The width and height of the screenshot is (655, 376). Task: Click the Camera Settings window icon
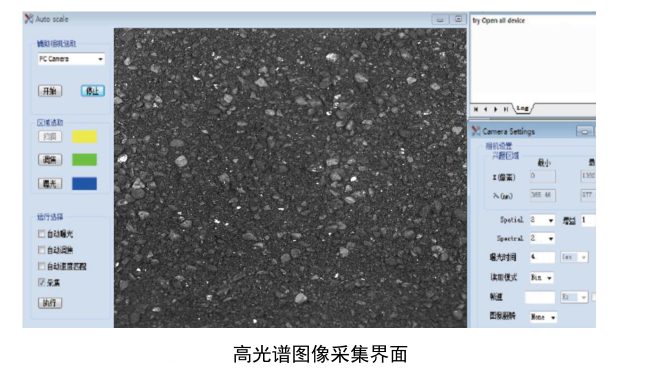[x=476, y=131]
